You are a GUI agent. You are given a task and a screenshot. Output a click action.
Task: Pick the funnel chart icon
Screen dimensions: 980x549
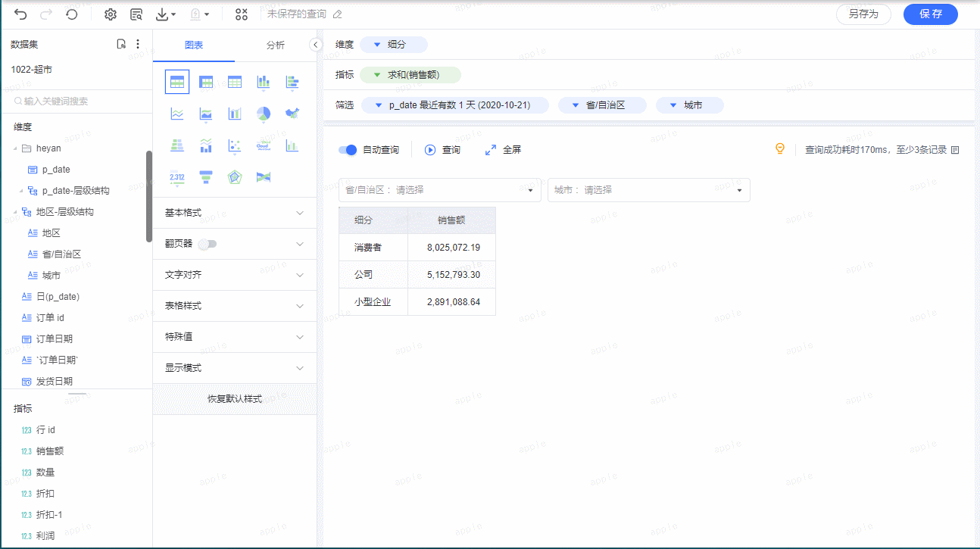pyautogui.click(x=206, y=177)
